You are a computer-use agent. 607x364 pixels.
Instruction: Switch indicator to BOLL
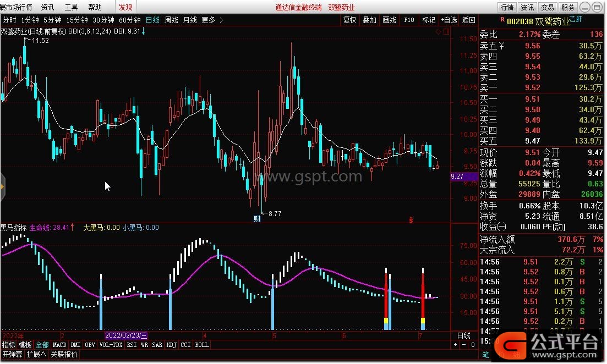(x=201, y=345)
